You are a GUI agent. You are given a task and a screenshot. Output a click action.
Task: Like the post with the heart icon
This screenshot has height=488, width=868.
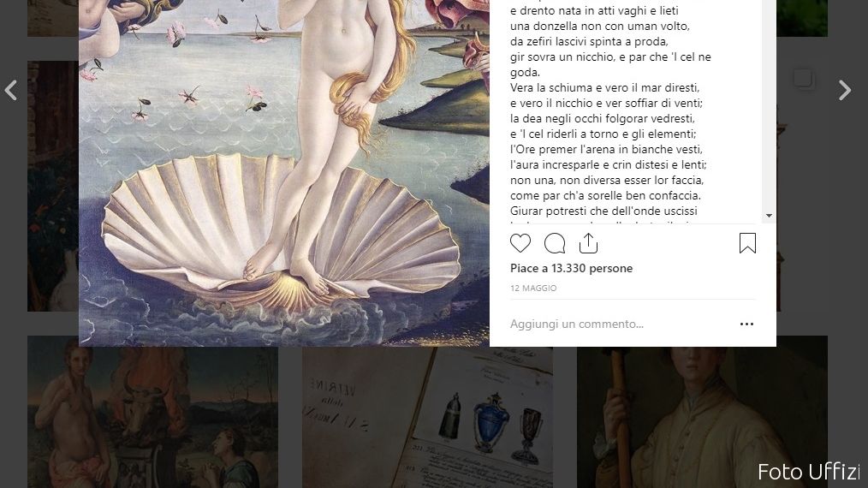click(x=520, y=243)
